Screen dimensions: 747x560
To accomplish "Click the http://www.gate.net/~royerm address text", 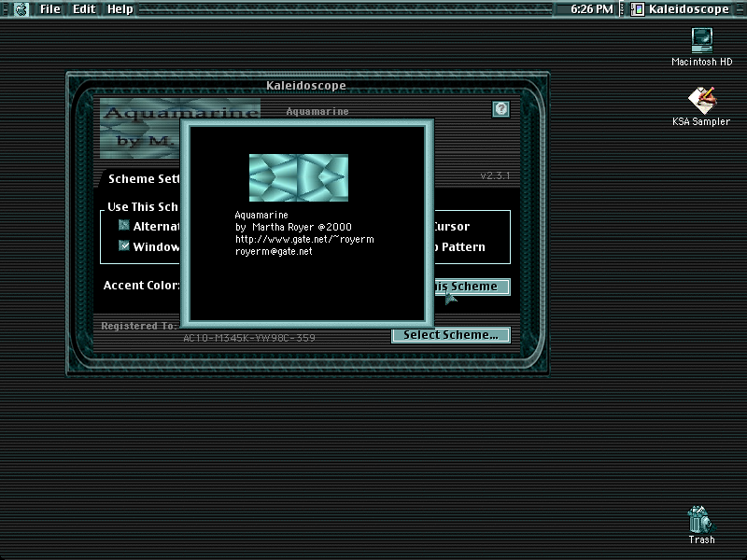I will coord(304,239).
